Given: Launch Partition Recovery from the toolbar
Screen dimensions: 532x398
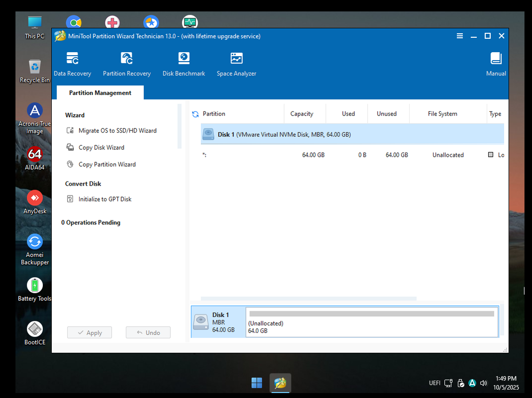Looking at the screenshot, I should (x=126, y=64).
